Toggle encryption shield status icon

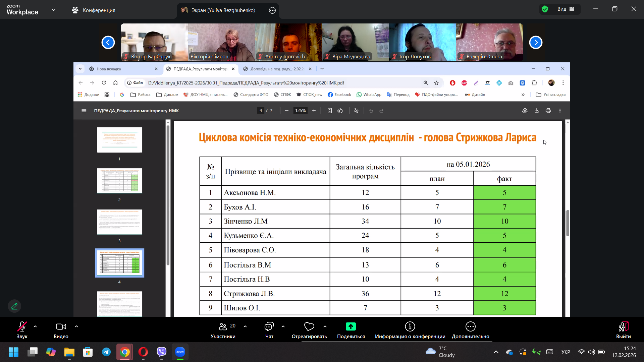coord(545,9)
